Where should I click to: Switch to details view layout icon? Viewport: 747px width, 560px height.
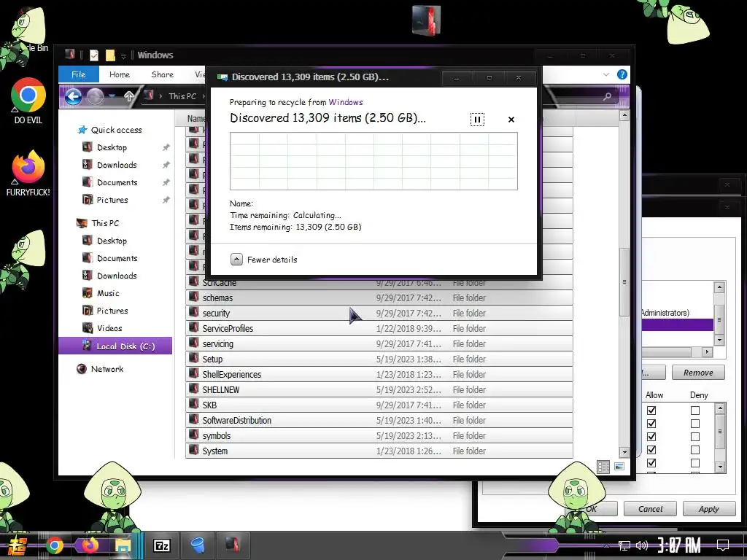[x=603, y=467]
